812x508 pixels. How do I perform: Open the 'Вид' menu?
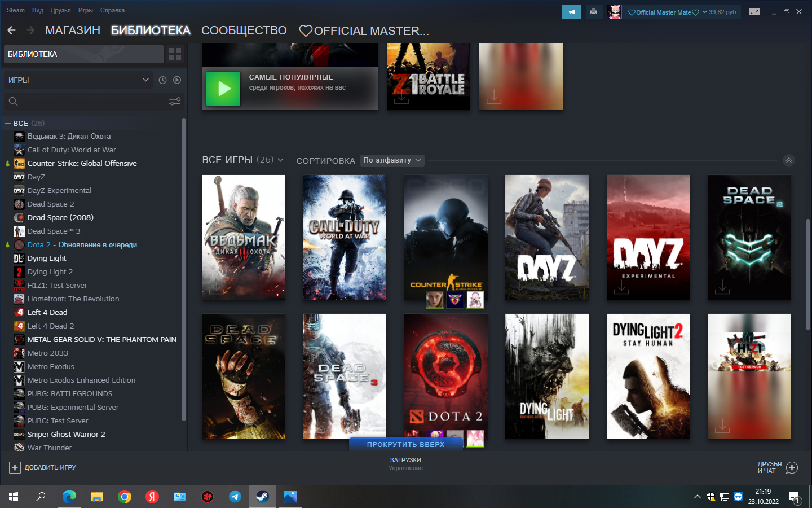pyautogui.click(x=38, y=10)
